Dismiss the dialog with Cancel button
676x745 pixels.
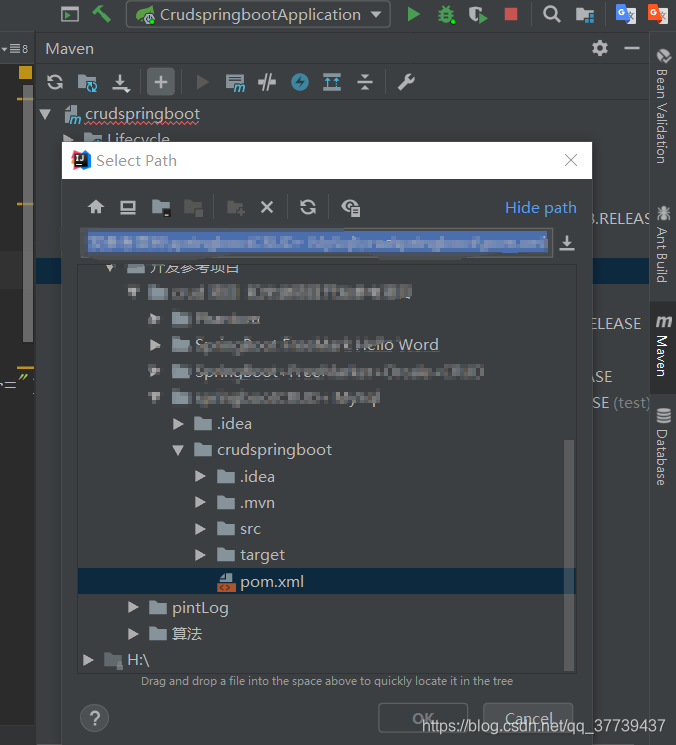coord(528,718)
